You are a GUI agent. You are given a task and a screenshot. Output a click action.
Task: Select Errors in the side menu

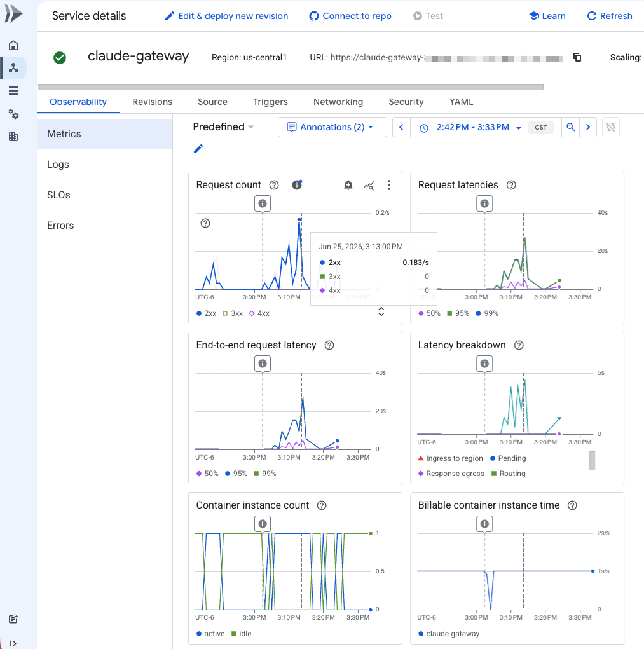point(105,226)
